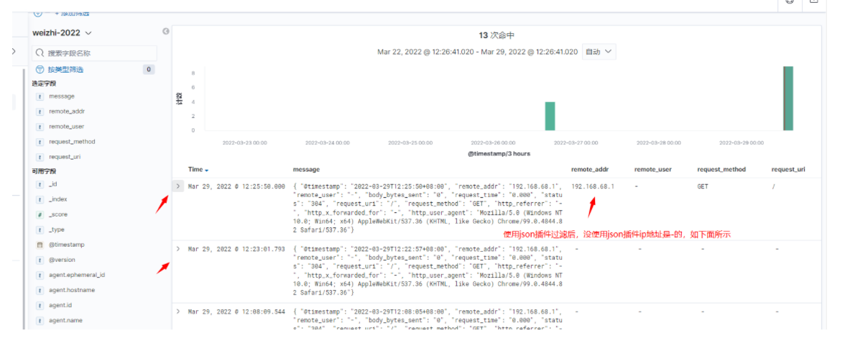Open the 自动 interval dropdown
This screenshot has width=868, height=359.
(x=599, y=52)
